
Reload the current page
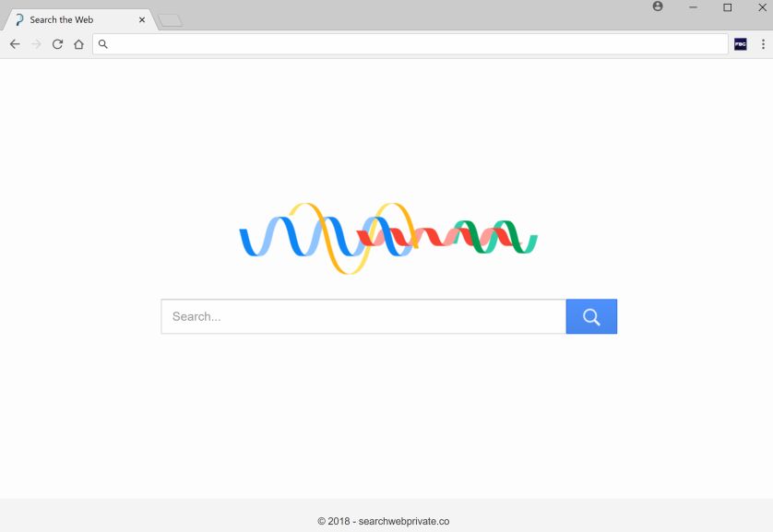click(x=57, y=44)
